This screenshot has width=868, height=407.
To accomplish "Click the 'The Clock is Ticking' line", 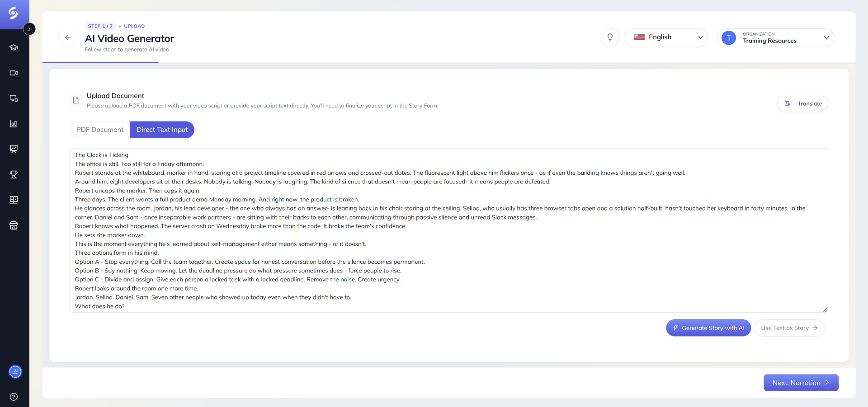I will click(x=102, y=155).
